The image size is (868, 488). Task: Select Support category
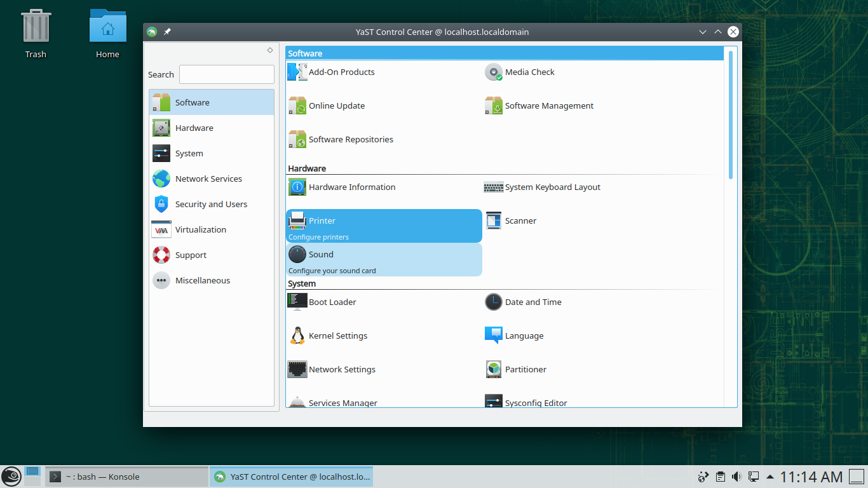pyautogui.click(x=212, y=255)
